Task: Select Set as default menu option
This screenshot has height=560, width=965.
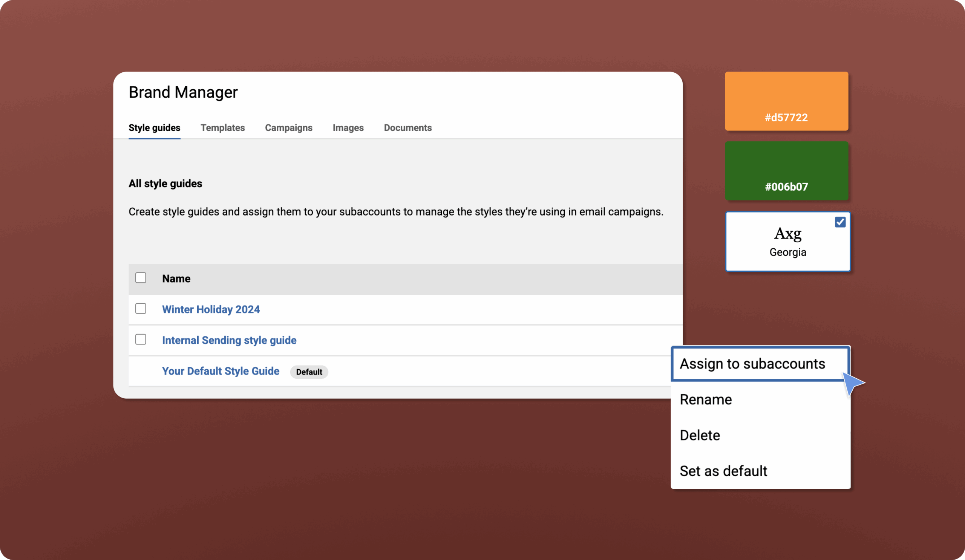Action: 723,471
